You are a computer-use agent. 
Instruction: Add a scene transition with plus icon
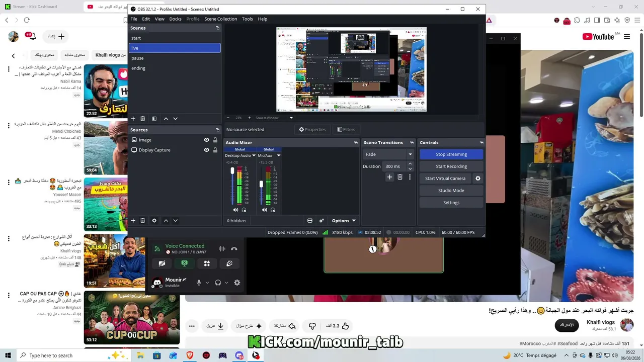(389, 177)
